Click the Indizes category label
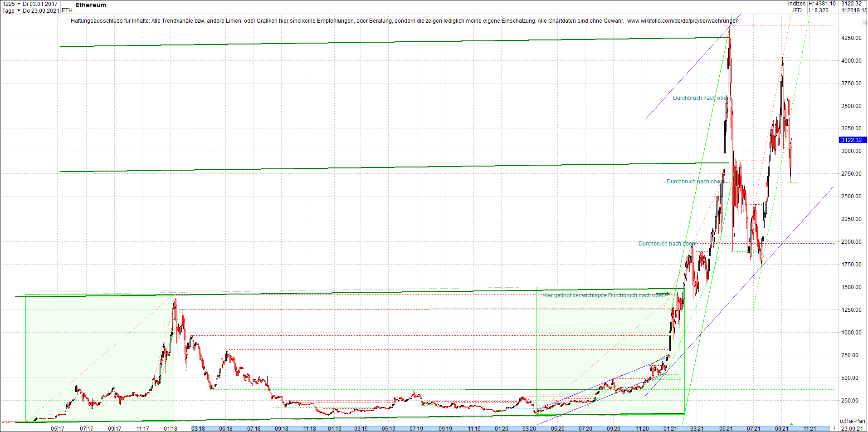The height and width of the screenshot is (432, 868). click(x=797, y=4)
